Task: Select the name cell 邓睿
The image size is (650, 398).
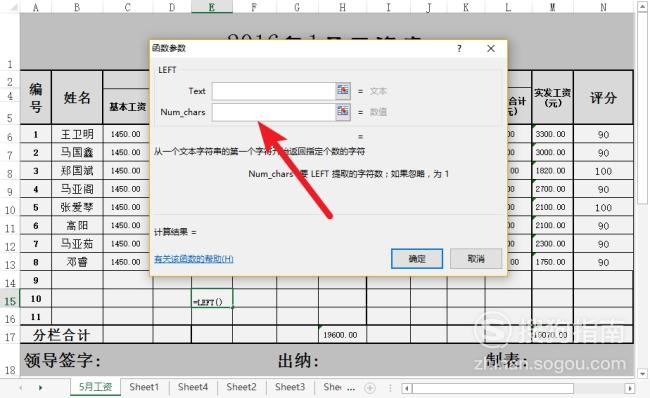Action: point(77,262)
